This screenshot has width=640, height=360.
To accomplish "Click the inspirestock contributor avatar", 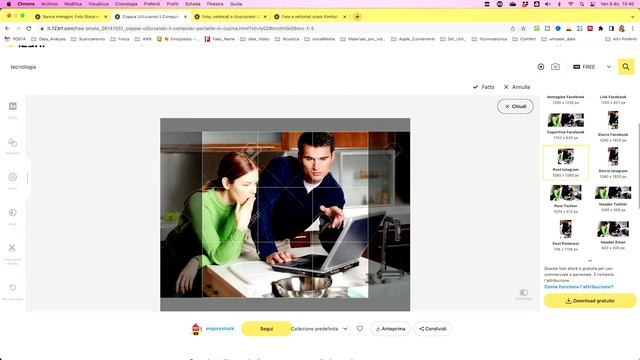I will [x=196, y=329].
